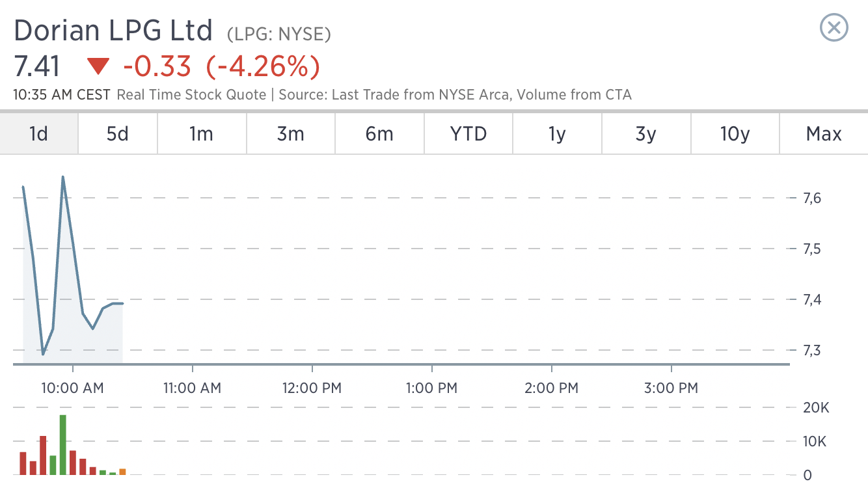The height and width of the screenshot is (488, 868).
Task: Click the 7.41 last price value
Action: click(x=36, y=66)
